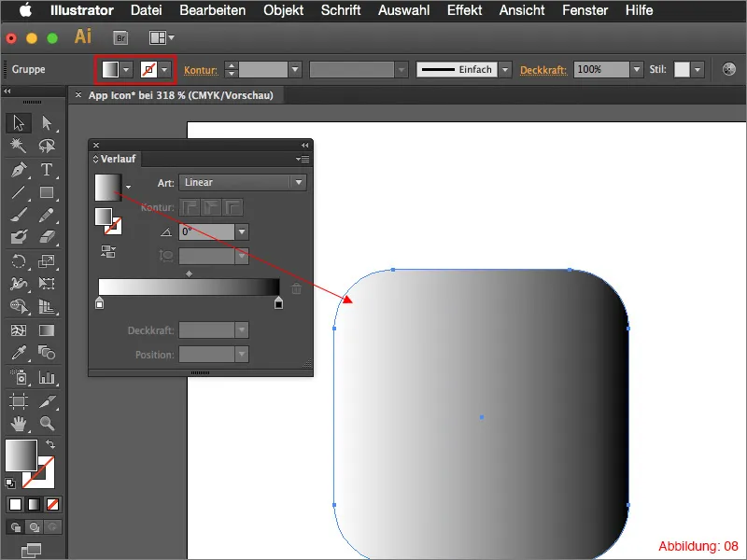Click the gradient fill preview in Verlauf panel
The height and width of the screenshot is (560, 747).
[x=108, y=188]
